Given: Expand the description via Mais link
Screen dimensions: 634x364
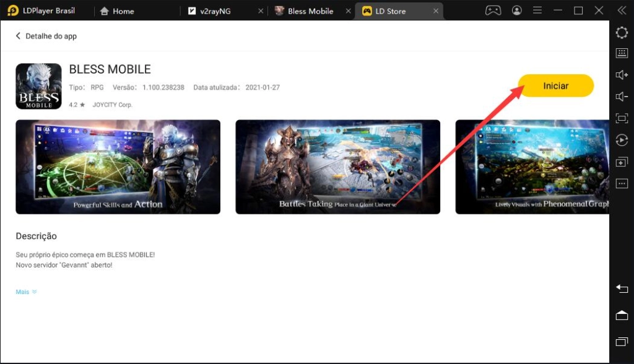Looking at the screenshot, I should pos(23,292).
